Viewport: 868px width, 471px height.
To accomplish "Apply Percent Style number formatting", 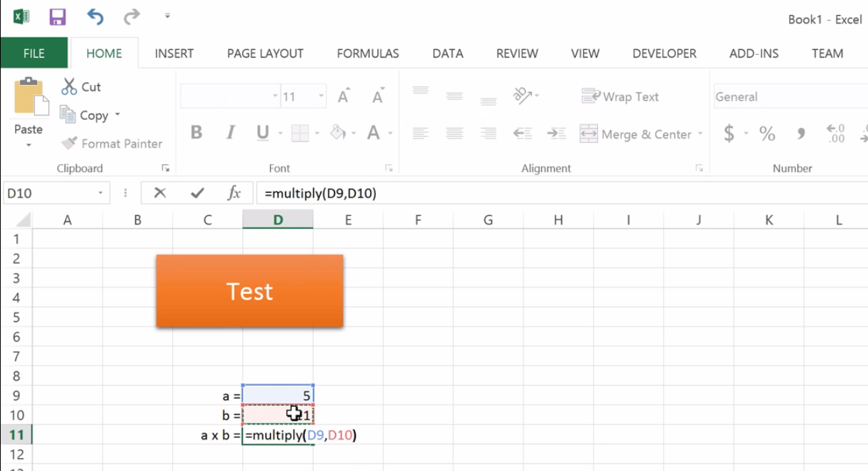I will pos(766,134).
